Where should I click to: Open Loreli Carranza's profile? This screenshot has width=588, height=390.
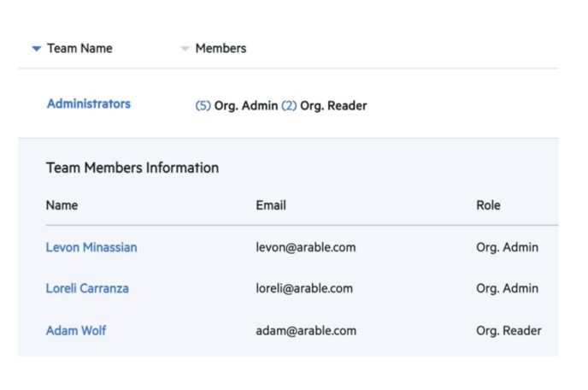click(x=87, y=288)
